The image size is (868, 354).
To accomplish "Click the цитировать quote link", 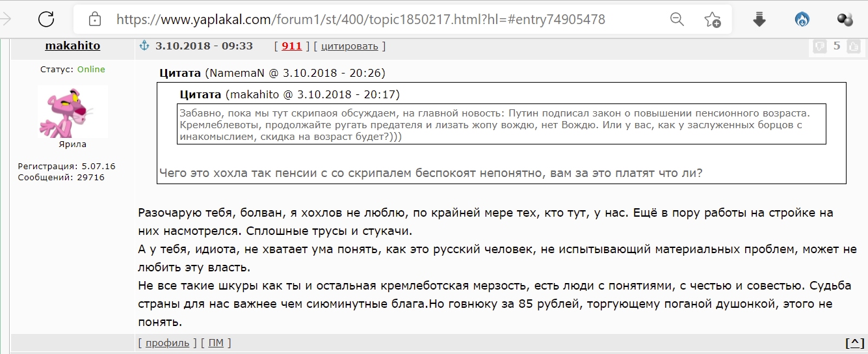I will pos(349,46).
